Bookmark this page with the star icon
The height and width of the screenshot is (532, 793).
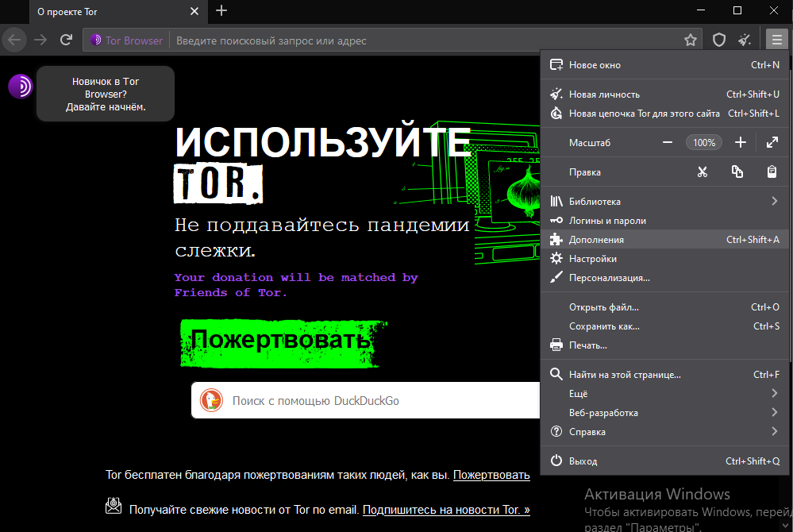point(691,40)
